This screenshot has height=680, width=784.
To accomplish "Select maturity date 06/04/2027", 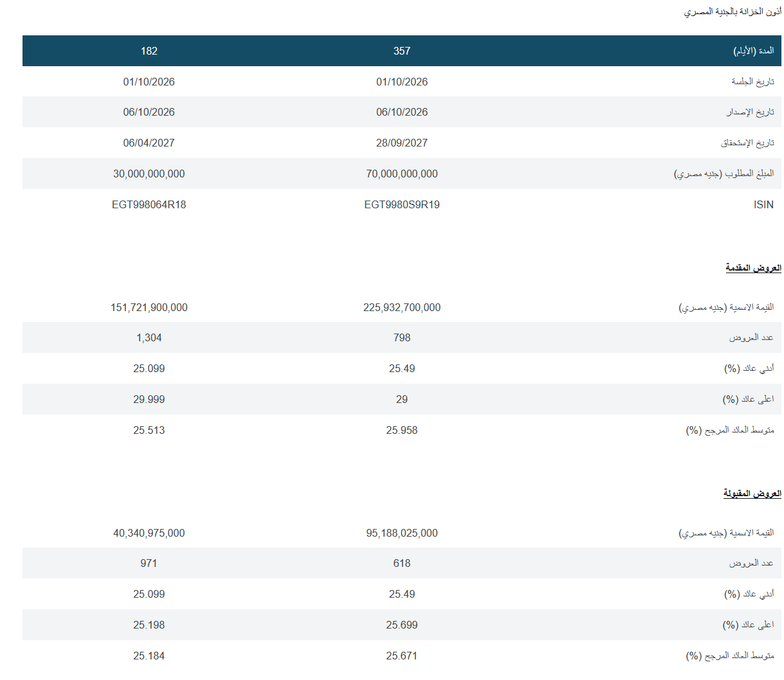I will (149, 143).
